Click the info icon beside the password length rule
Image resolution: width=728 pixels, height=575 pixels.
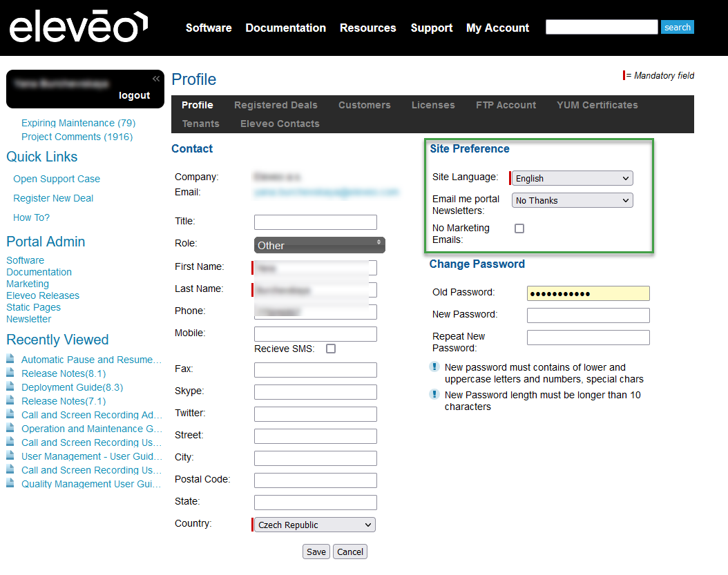pyautogui.click(x=434, y=394)
